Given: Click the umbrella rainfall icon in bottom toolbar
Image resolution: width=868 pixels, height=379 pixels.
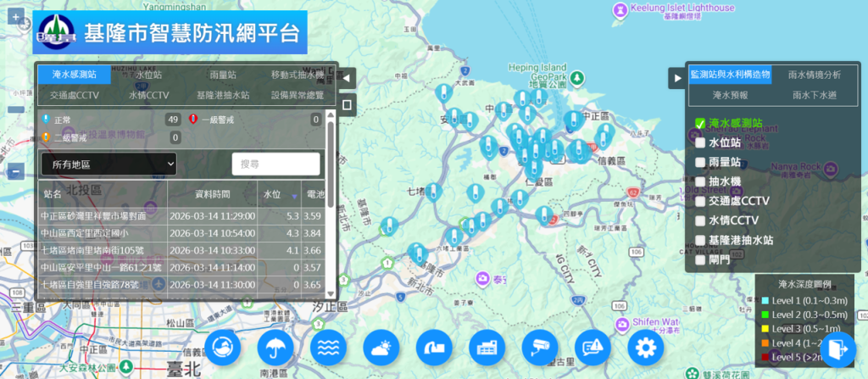Looking at the screenshot, I should pyautogui.click(x=275, y=348).
